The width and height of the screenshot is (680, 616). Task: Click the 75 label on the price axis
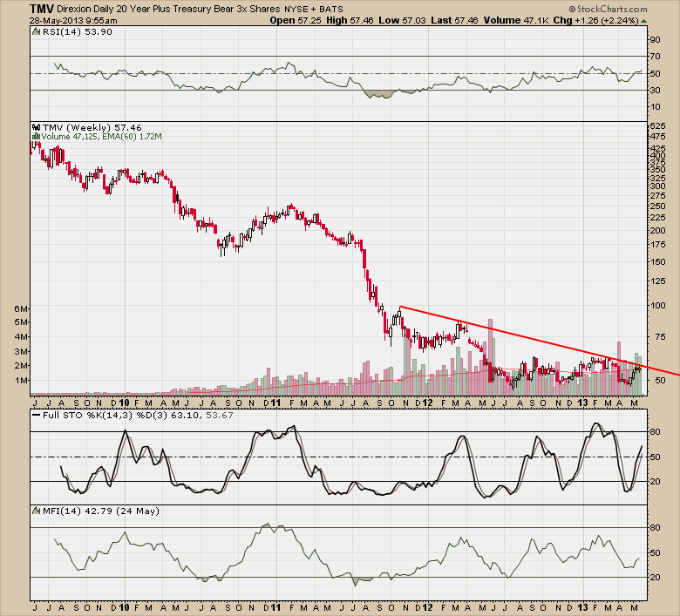[x=655, y=337]
